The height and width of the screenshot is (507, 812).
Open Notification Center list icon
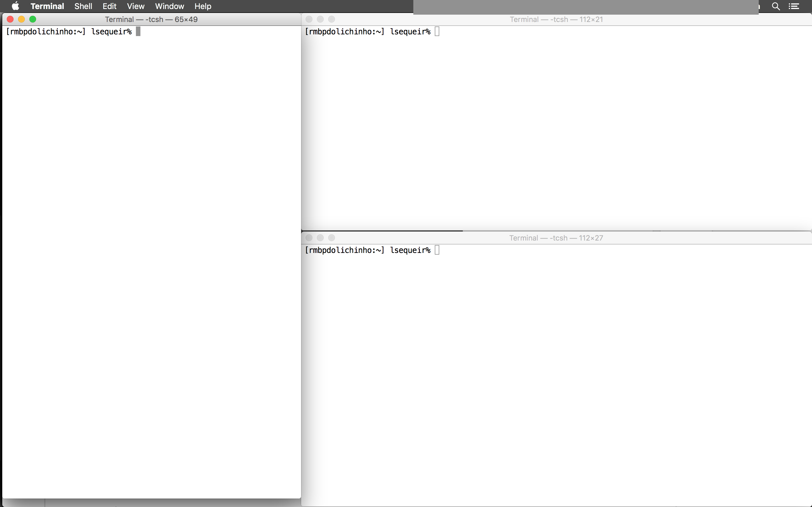(x=794, y=6)
